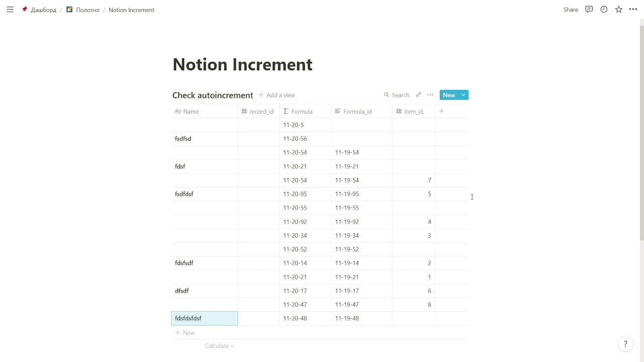Open page updates history clock icon
This screenshot has height=362, width=644.
tap(604, 10)
